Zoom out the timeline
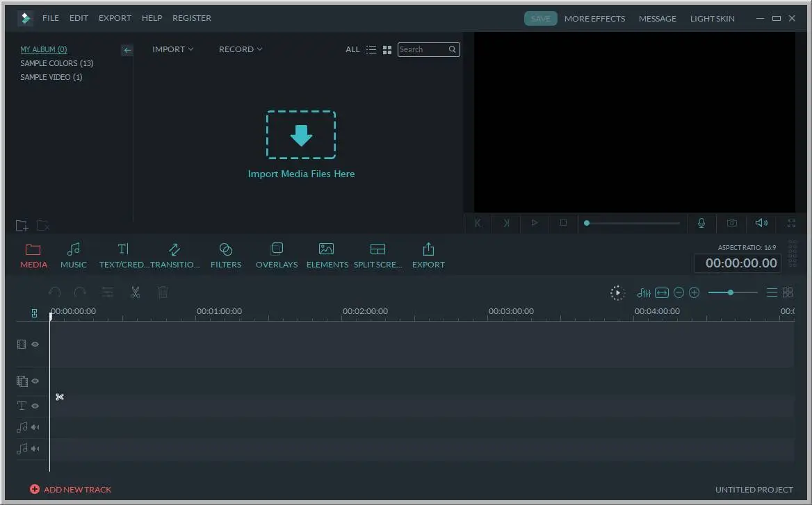The width and height of the screenshot is (812, 505). point(679,293)
